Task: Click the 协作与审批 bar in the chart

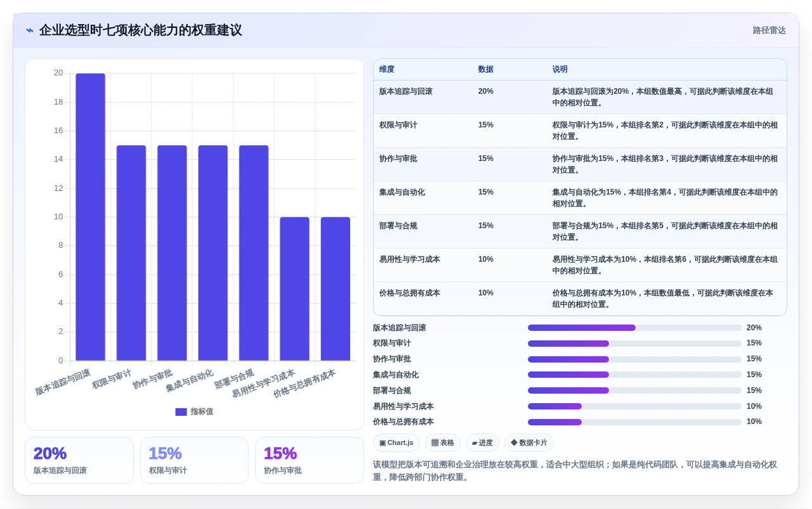Action: click(172, 254)
